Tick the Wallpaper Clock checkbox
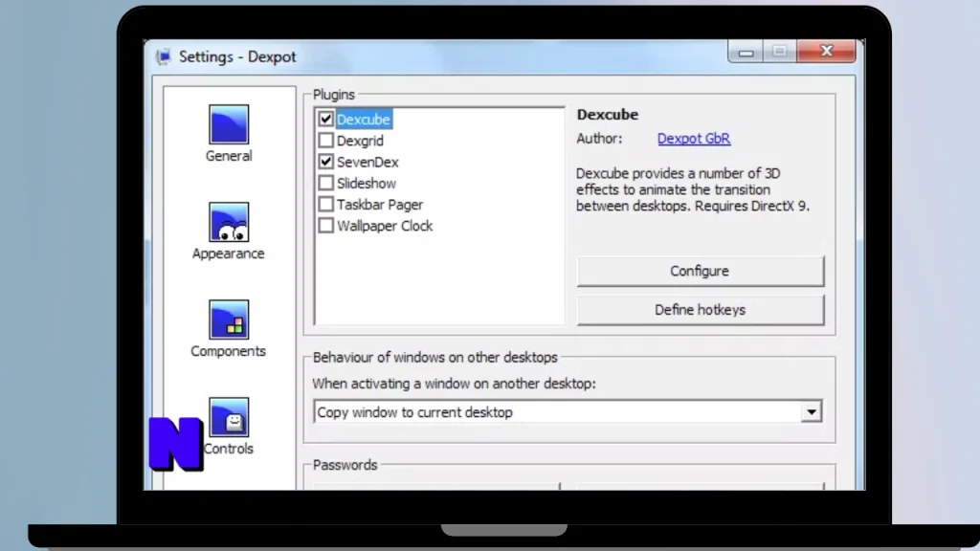 [325, 225]
